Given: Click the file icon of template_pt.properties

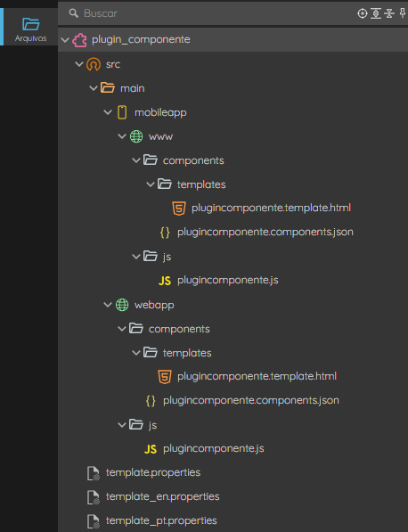Looking at the screenshot, I should [x=94, y=521].
